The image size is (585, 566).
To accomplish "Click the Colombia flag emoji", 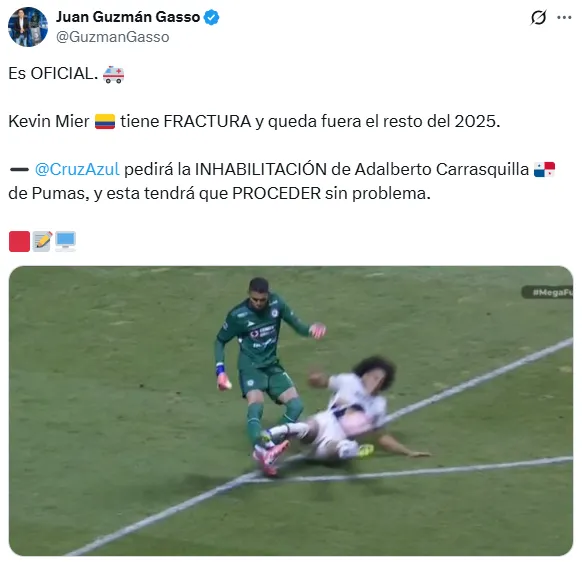I will click(105, 122).
